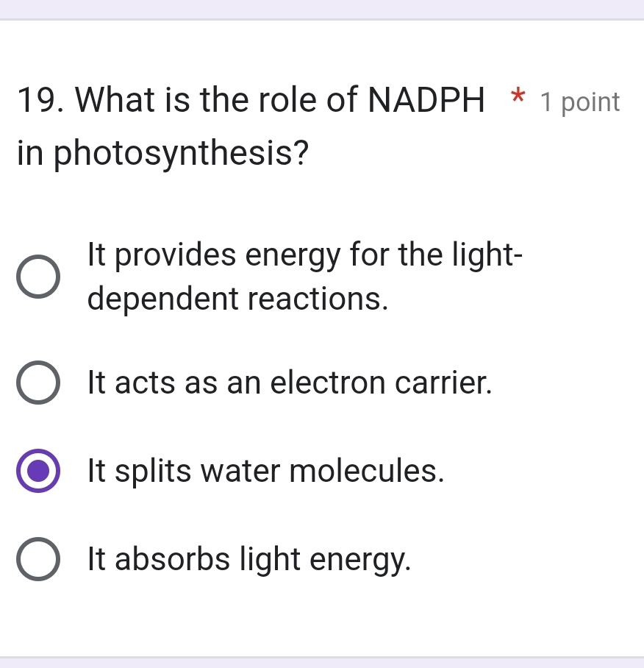Select the radio button for light-dependent reactions energy

(x=38, y=277)
